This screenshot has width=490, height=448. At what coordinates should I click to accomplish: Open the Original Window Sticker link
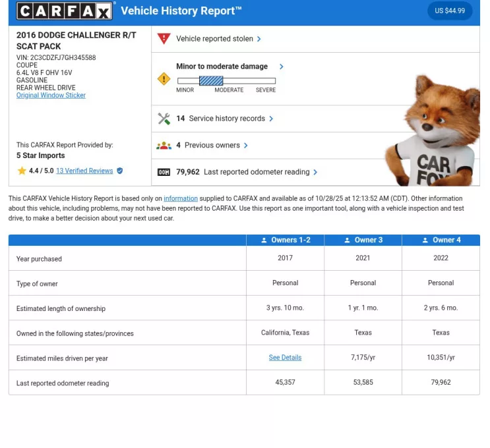(x=51, y=96)
